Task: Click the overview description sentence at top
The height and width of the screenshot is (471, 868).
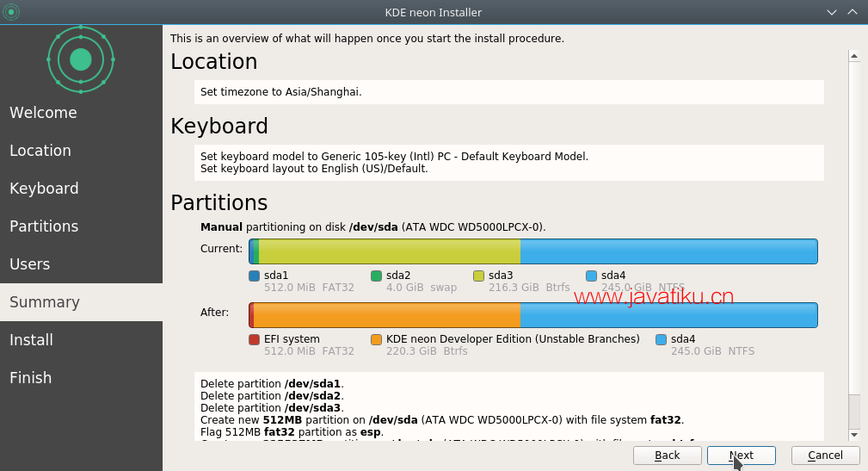Action: (367, 39)
